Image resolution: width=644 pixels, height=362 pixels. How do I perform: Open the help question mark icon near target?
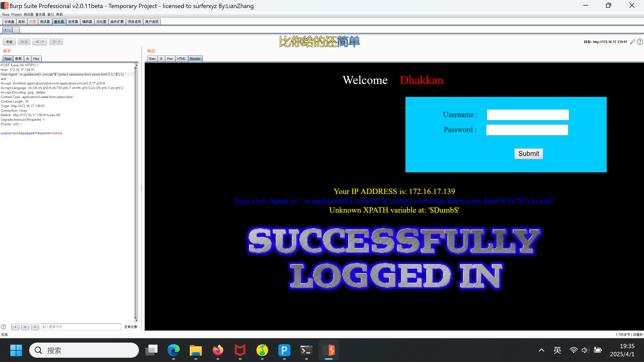(640, 42)
